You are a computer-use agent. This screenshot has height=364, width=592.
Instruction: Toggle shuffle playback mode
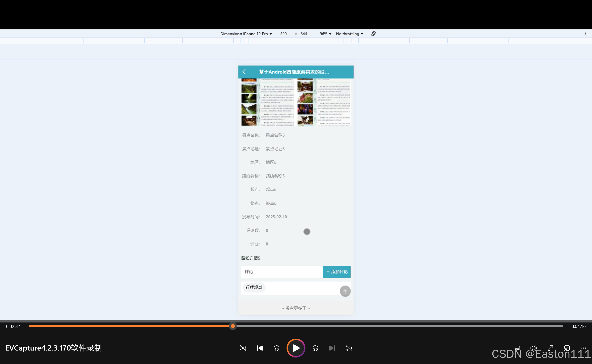tap(243, 348)
